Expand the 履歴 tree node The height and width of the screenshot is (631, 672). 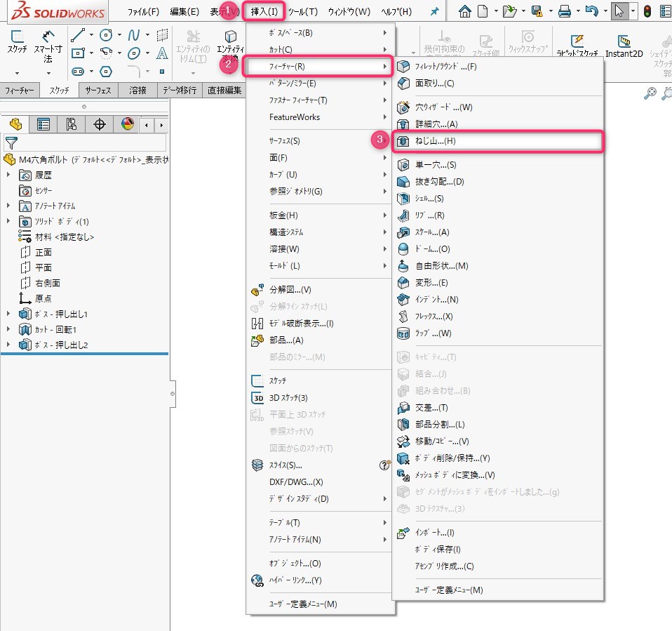pyautogui.click(x=8, y=175)
